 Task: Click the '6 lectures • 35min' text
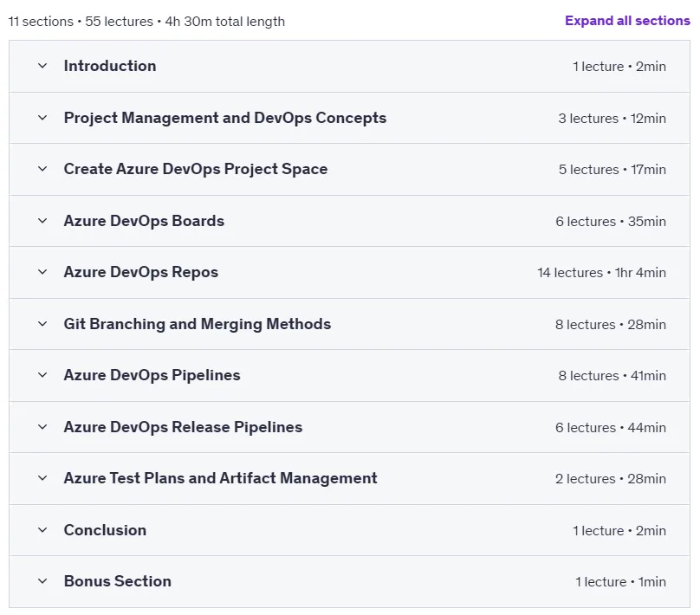tap(611, 222)
